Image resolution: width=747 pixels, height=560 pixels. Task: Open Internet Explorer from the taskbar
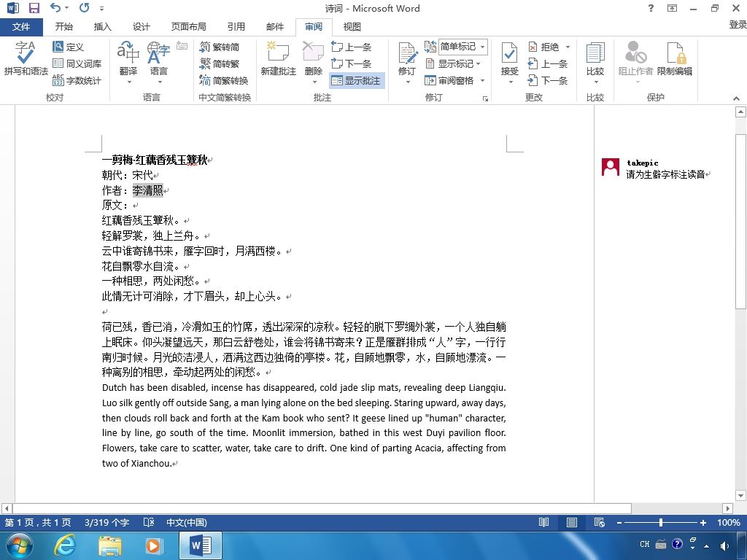coord(65,545)
